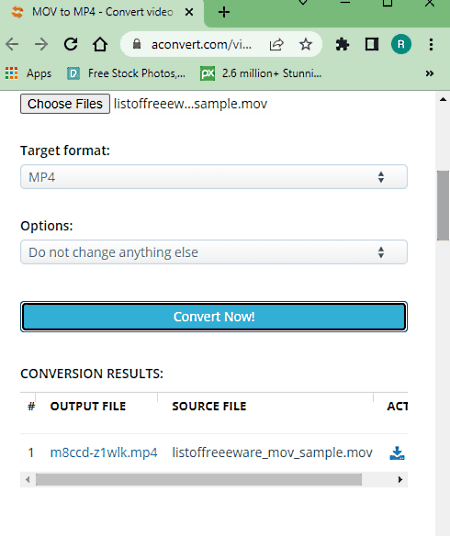Open Chrome three-dot menu
Screen dimensions: 450x536
431,44
